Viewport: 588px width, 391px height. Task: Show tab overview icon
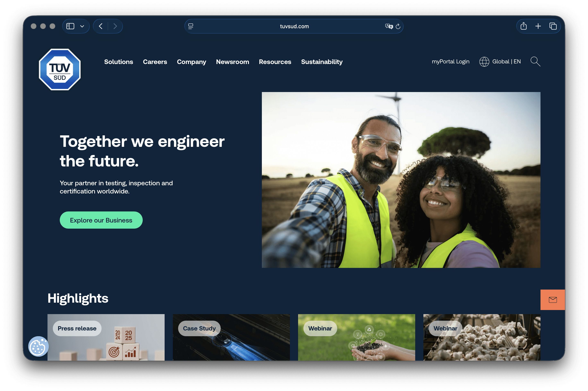point(553,26)
